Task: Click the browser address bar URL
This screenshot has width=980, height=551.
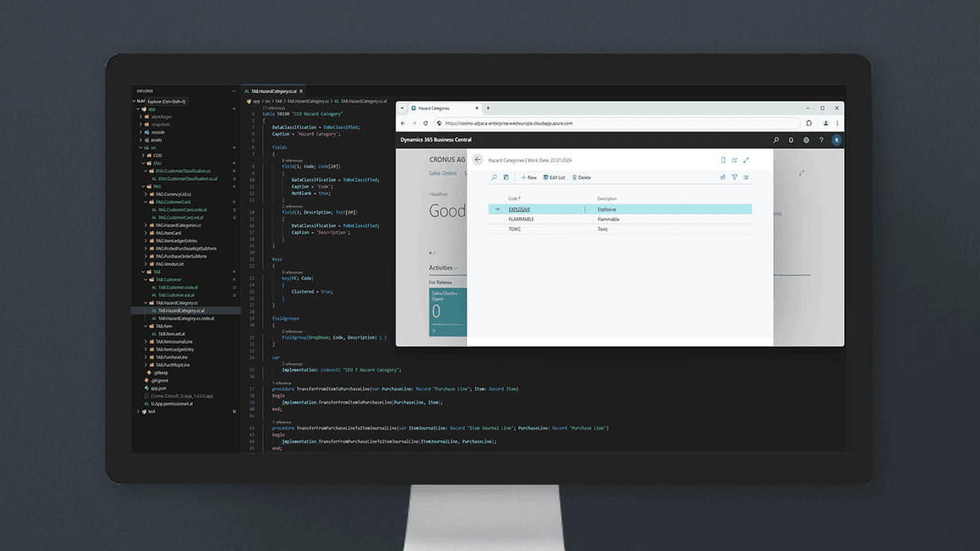Action: pos(509,123)
